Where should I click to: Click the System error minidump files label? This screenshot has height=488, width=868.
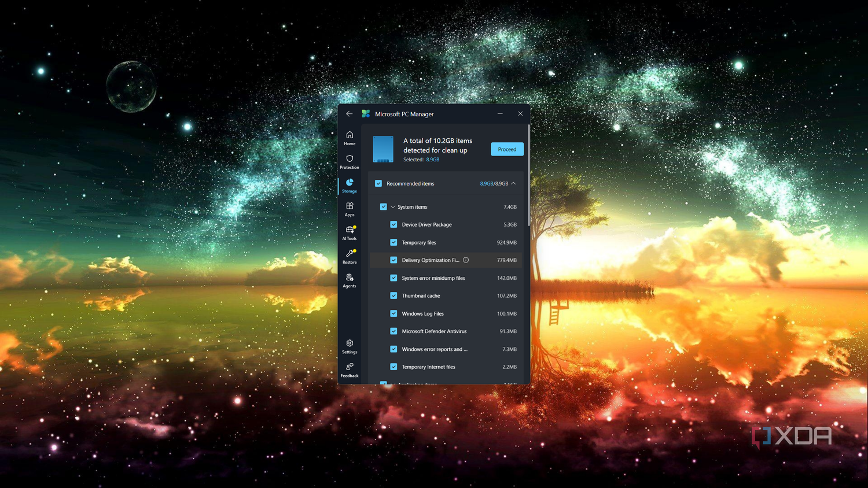[433, 278]
